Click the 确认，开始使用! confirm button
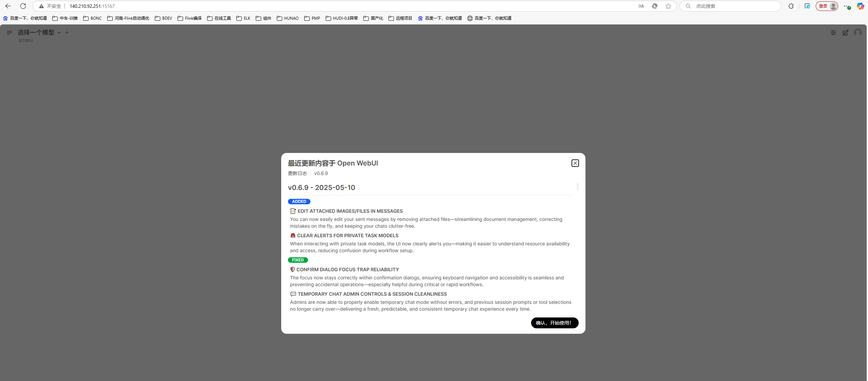Viewport: 868px width, 381px height. click(x=555, y=323)
